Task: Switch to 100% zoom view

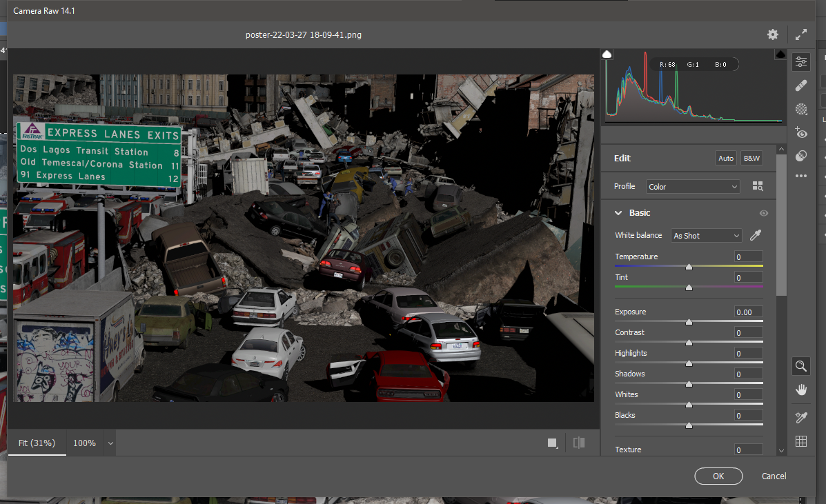Action: pos(84,443)
